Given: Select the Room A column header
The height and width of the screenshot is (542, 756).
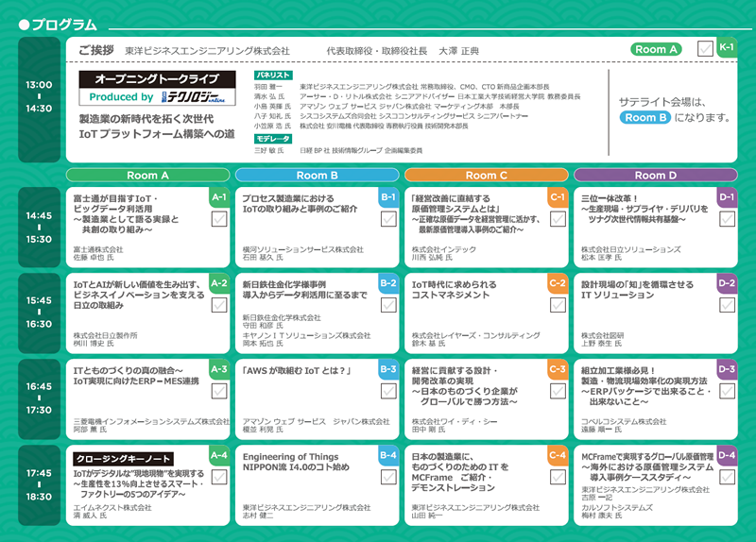Looking at the screenshot, I should 146,175.
